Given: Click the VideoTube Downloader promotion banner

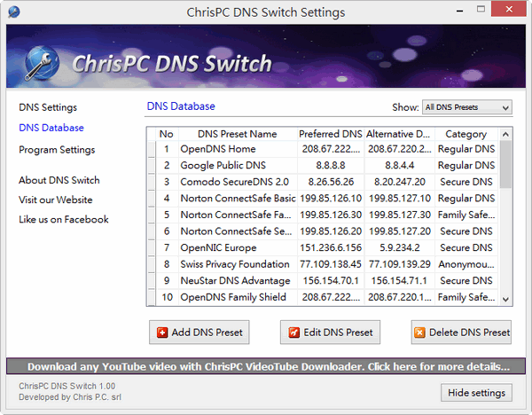Looking at the screenshot, I should pos(266,366).
